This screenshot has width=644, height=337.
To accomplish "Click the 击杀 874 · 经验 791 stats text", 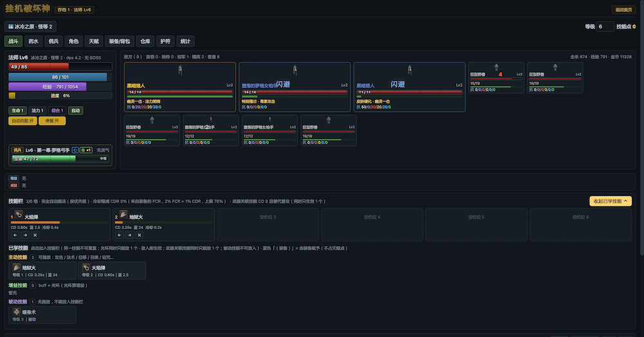I will 601,57.
